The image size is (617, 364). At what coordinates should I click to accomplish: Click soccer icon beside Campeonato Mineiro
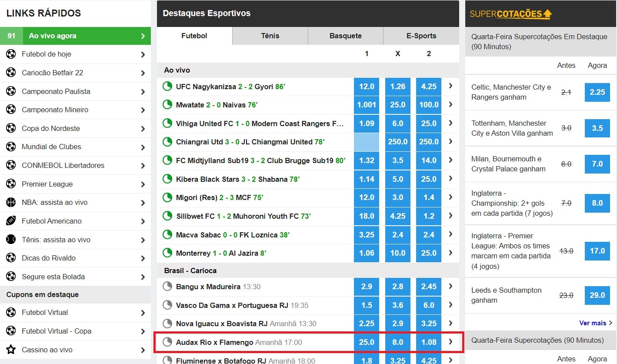[11, 110]
